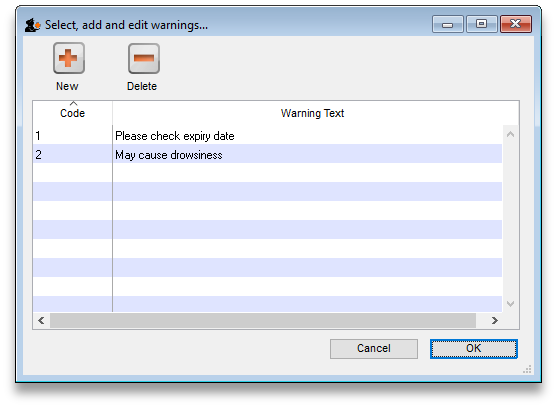The height and width of the screenshot is (408, 557).
Task: Click the Delete label under minus button
Action: 142,86
